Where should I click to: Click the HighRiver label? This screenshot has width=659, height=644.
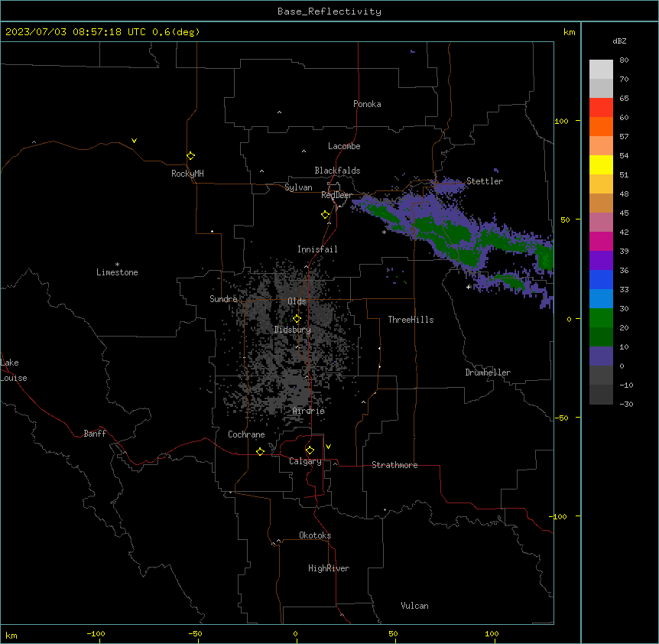click(x=329, y=568)
